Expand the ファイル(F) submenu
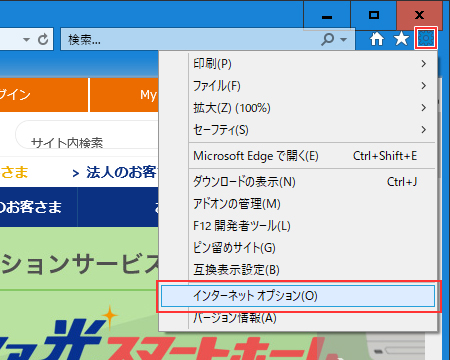This screenshot has height=360, width=450. [313, 86]
